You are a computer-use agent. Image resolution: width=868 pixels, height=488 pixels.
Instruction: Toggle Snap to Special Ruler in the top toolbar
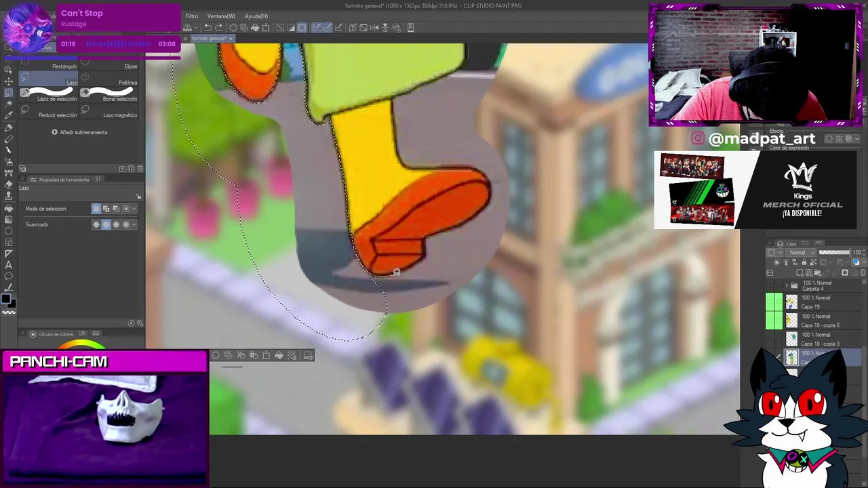point(328,27)
